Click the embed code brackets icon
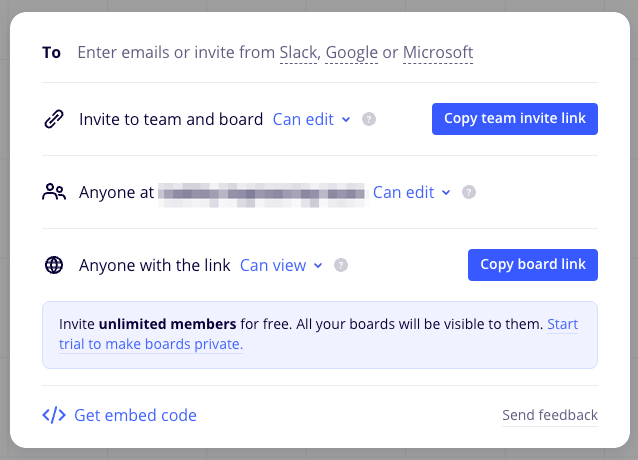Image resolution: width=638 pixels, height=460 pixels. pos(54,415)
